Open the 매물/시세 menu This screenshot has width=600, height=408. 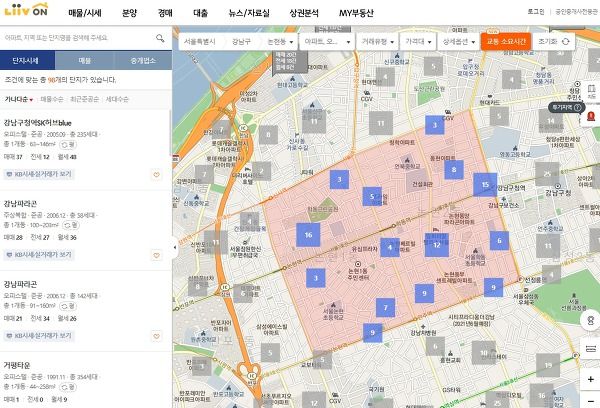tap(85, 13)
